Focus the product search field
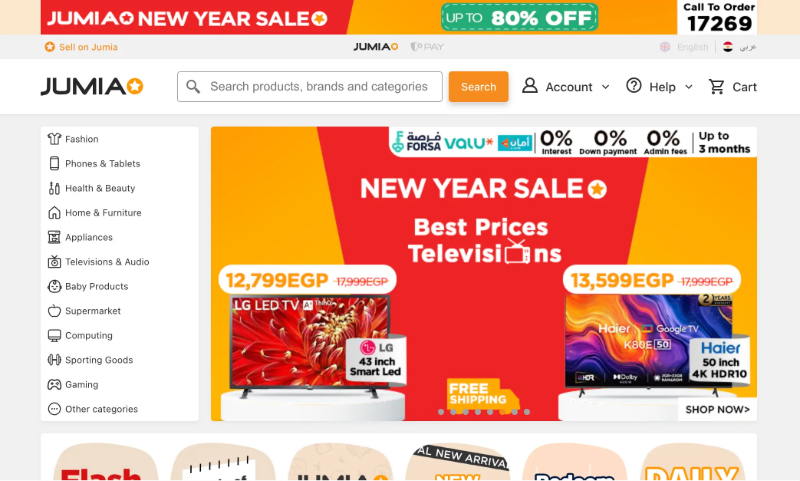The width and height of the screenshot is (800, 481). click(x=310, y=87)
